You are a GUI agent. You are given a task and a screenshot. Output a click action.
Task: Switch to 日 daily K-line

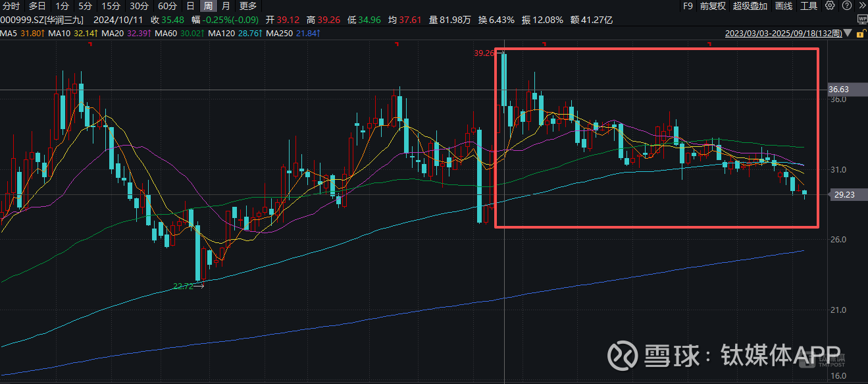(x=190, y=6)
